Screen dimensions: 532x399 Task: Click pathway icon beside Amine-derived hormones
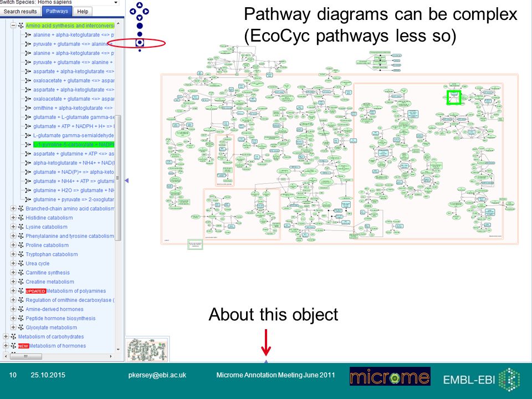[21, 309]
